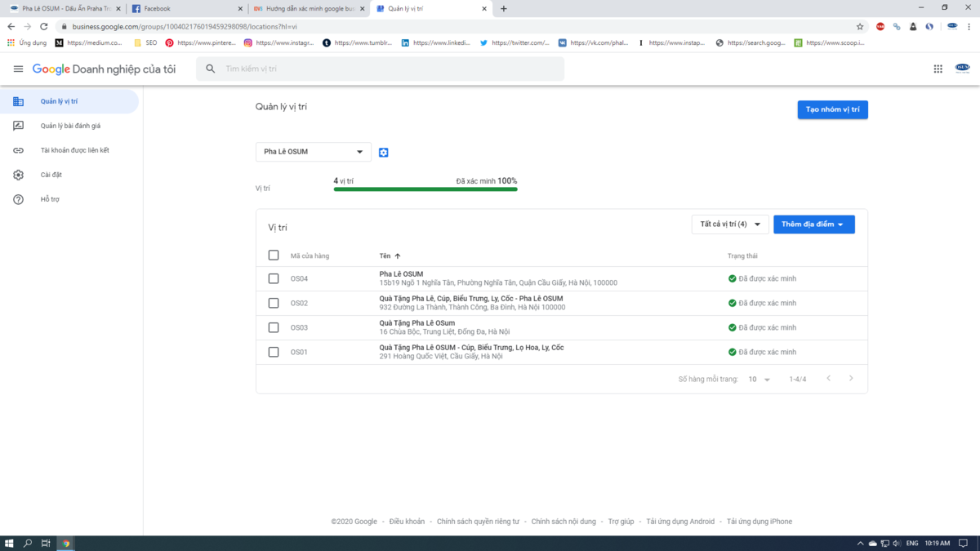
Task: Click the green verification progress bar
Action: click(425, 189)
